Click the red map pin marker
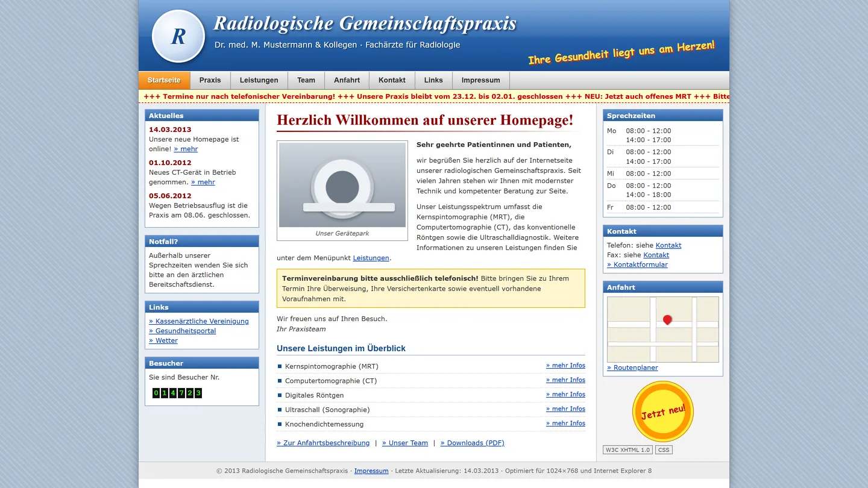This screenshot has width=868, height=488. point(667,320)
